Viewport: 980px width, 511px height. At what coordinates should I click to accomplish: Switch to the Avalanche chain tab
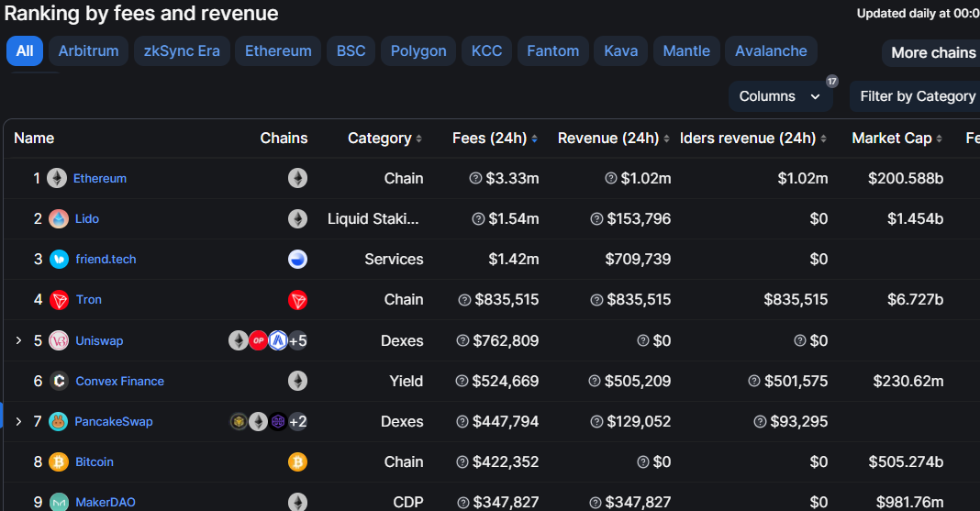(771, 51)
